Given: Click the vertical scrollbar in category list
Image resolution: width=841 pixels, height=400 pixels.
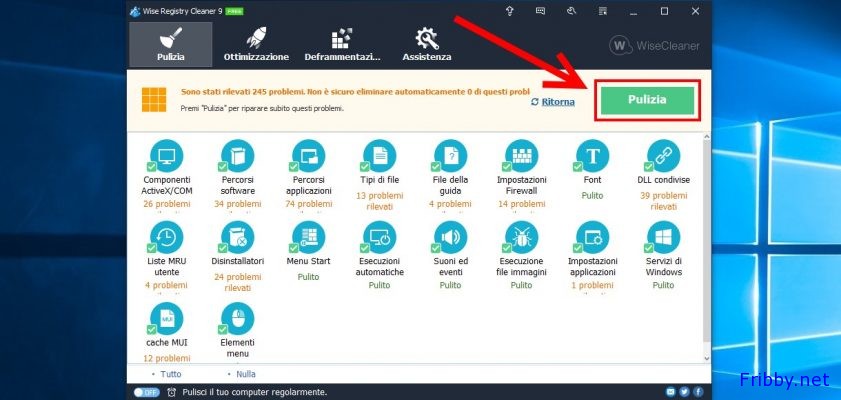Looking at the screenshot, I should [706, 250].
